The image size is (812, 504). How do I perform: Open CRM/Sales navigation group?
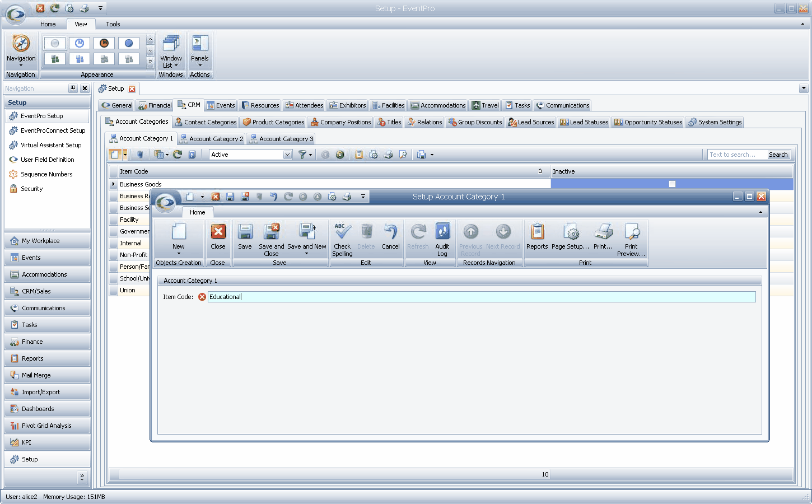[x=47, y=291]
